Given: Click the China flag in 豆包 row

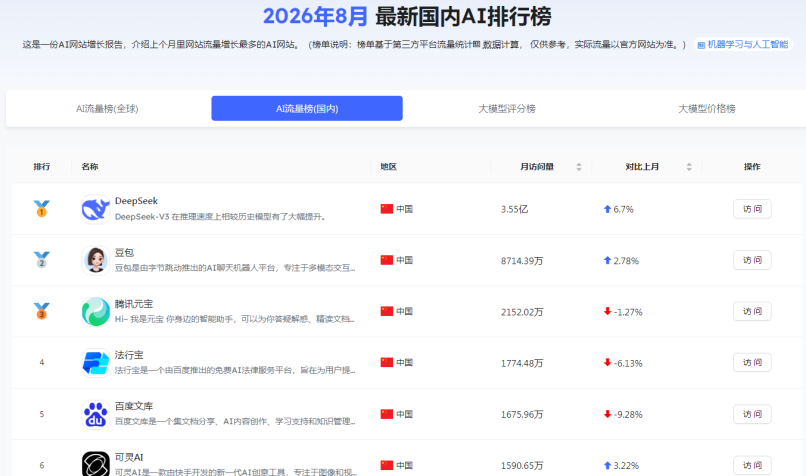Looking at the screenshot, I should (387, 260).
